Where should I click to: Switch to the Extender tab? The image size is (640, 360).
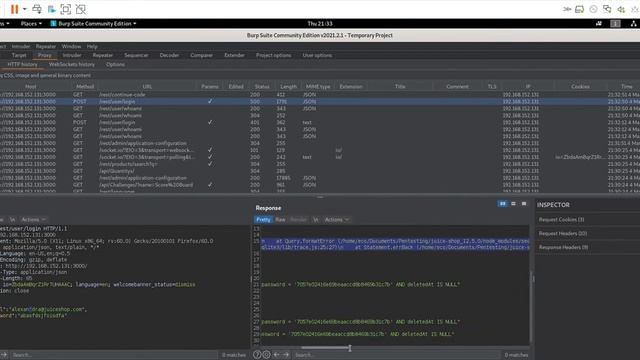click(234, 55)
